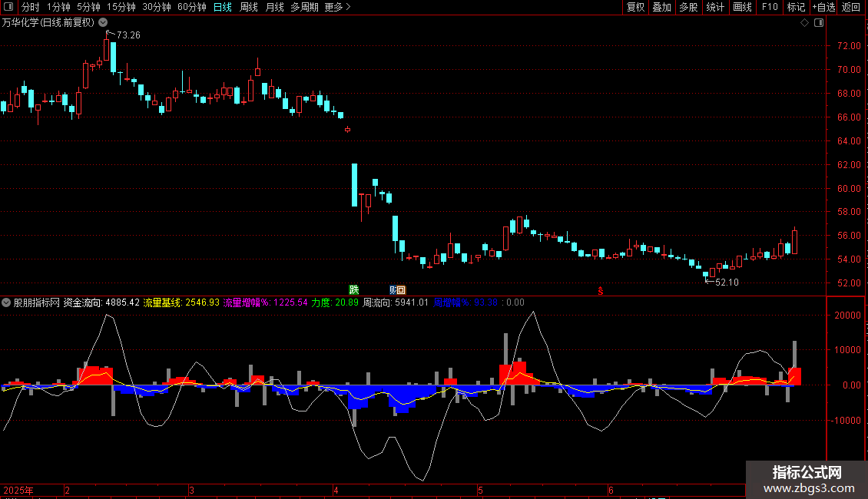The width and height of the screenshot is (868, 499).
Task: Click the 标记 mark button
Action: 796,7
